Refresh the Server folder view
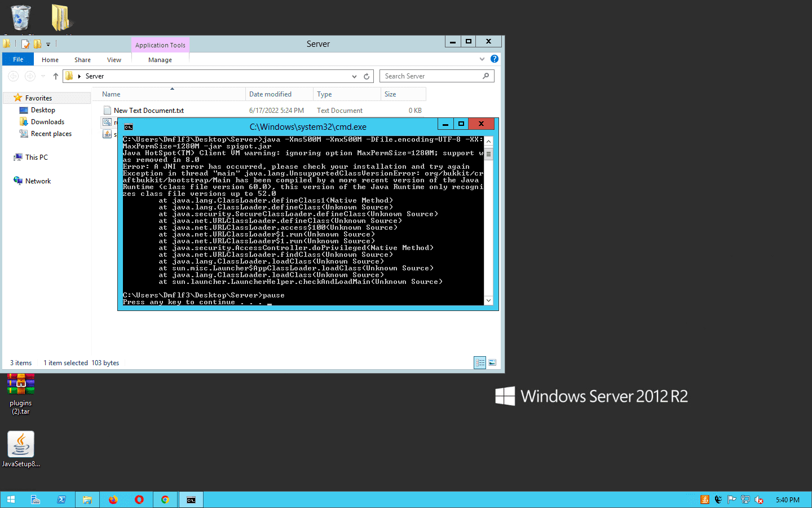Viewport: 812px width, 508px height. 367,76
